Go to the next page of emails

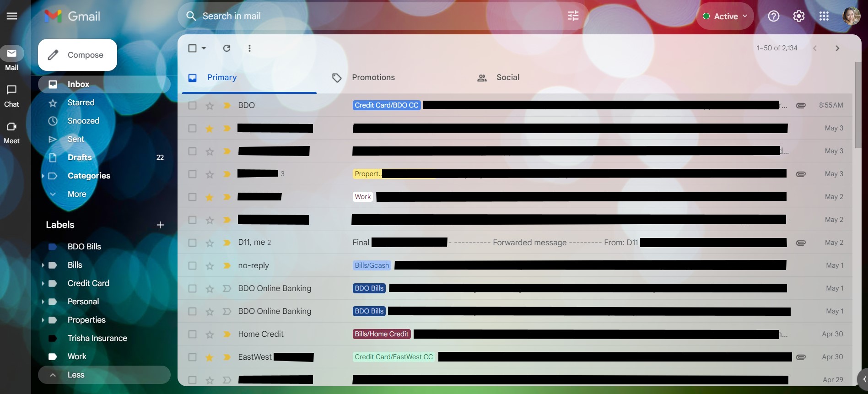pos(837,48)
